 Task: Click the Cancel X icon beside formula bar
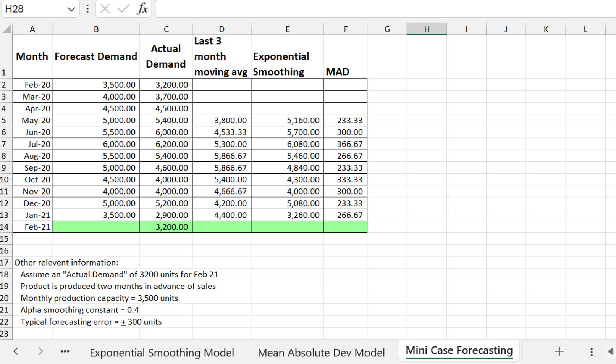click(106, 9)
